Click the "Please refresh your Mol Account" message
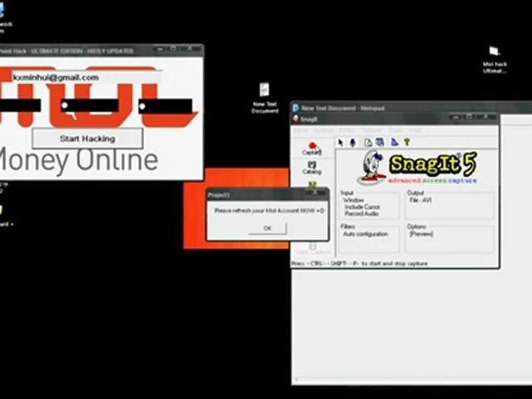The width and height of the screenshot is (532, 399). coord(269,211)
